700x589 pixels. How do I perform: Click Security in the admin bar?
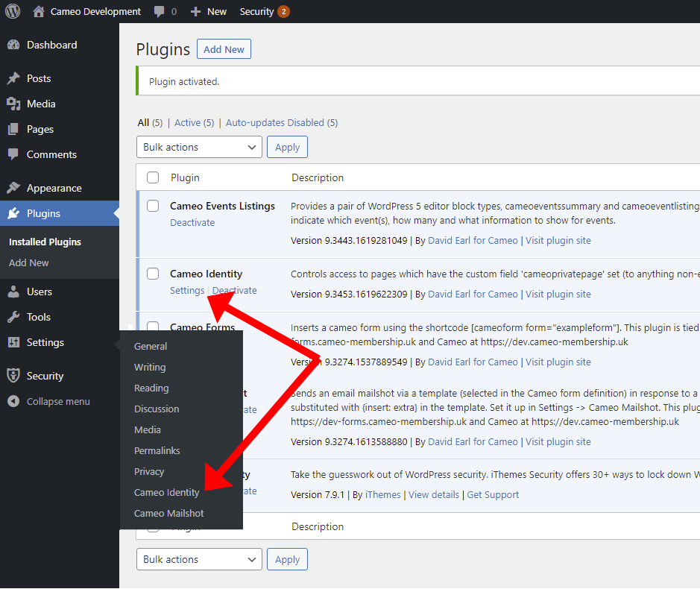pos(256,12)
